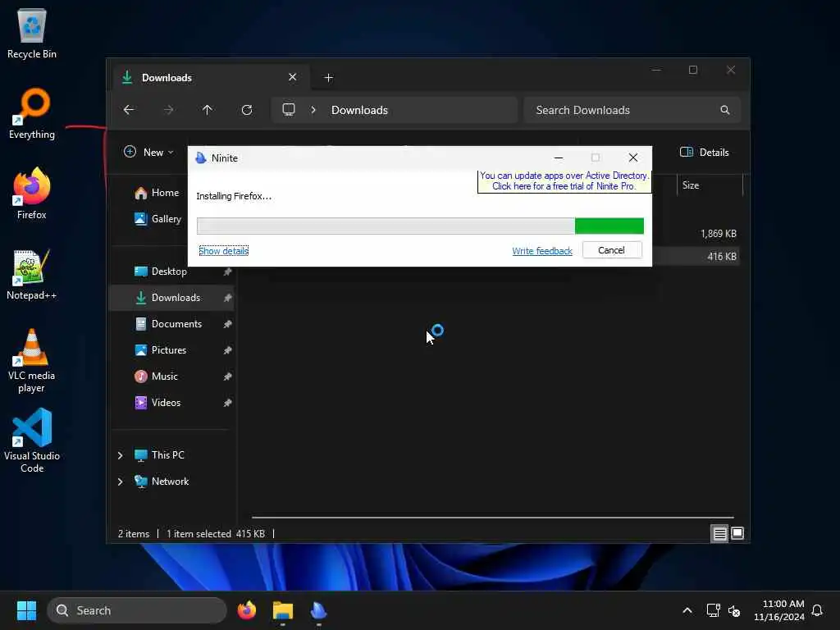
Task: Click the muted volume tray icon
Action: point(734,610)
